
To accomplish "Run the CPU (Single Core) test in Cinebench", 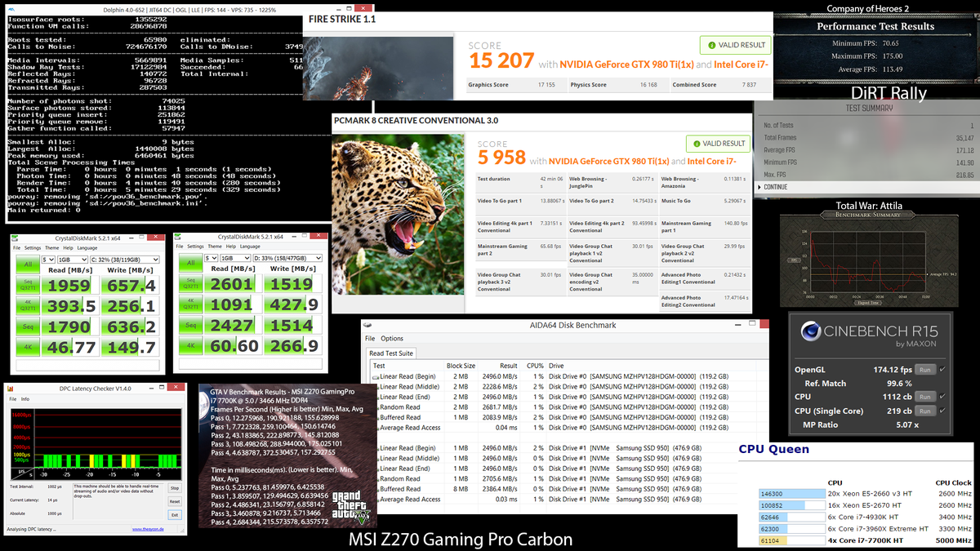I will (x=924, y=411).
